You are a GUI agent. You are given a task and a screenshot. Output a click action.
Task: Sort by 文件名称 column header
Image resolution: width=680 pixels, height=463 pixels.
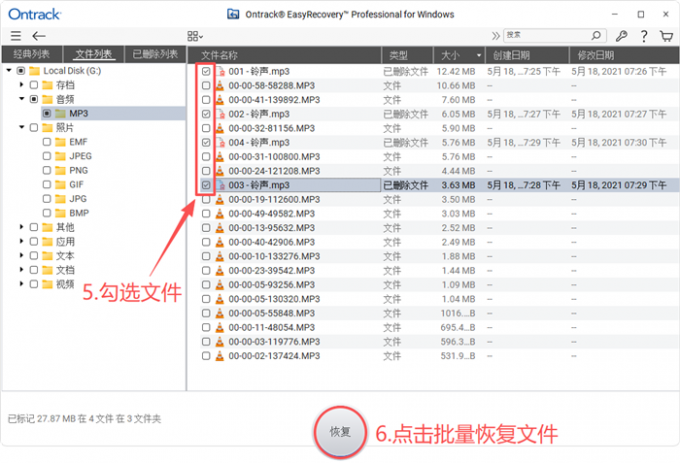tap(284, 55)
